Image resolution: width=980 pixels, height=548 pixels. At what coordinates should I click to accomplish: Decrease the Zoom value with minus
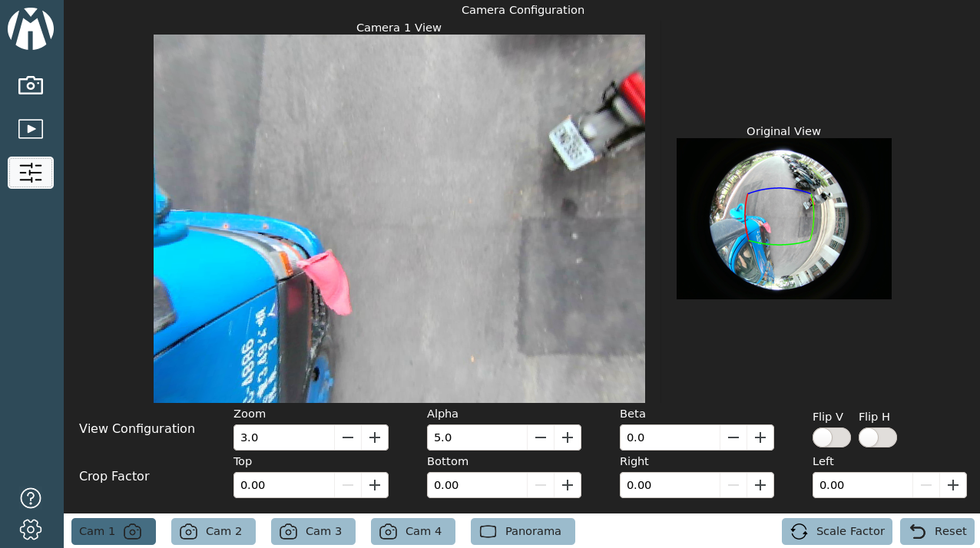348,437
